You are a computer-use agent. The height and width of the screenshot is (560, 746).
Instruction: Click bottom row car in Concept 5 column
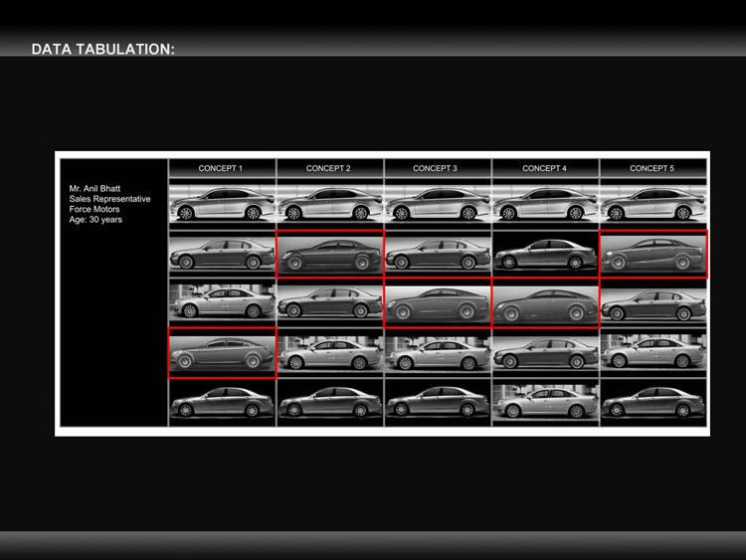point(653,403)
